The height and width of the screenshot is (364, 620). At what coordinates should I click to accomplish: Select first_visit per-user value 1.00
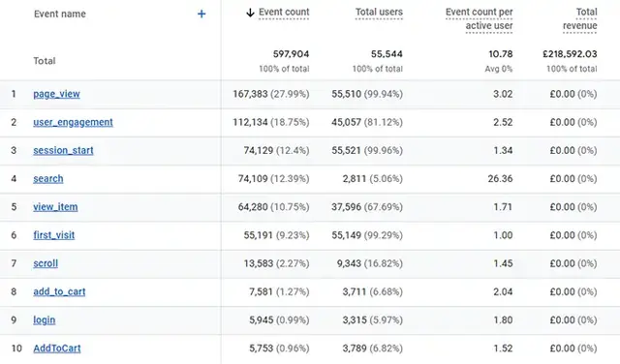[x=503, y=235]
